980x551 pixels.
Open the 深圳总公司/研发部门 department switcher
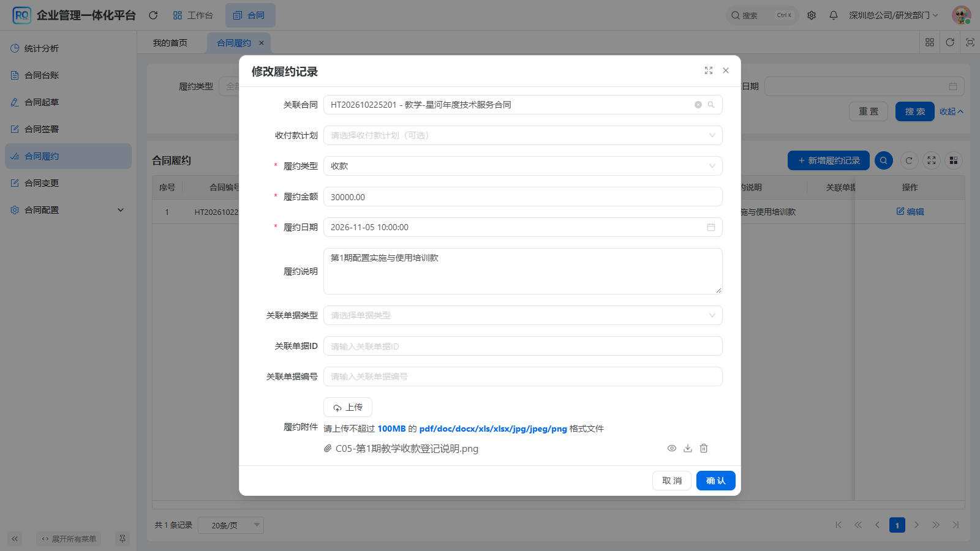[x=893, y=15]
